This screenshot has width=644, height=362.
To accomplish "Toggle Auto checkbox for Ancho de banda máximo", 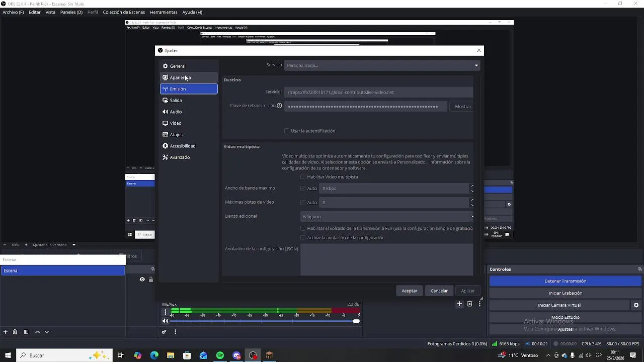I will coord(303,189).
